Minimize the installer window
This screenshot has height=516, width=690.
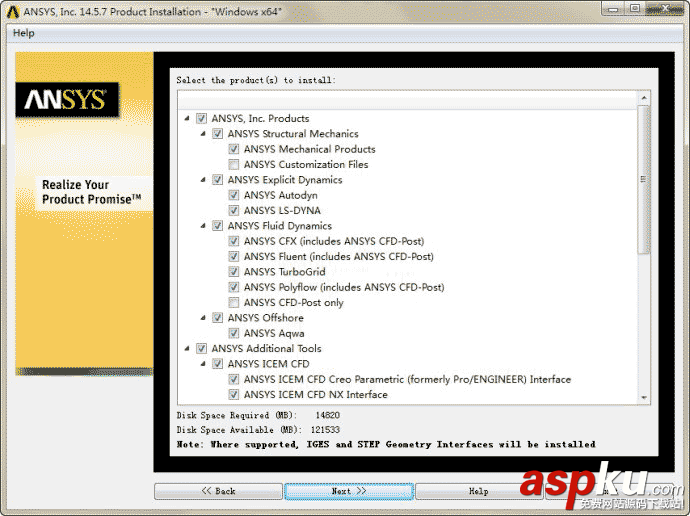613,8
